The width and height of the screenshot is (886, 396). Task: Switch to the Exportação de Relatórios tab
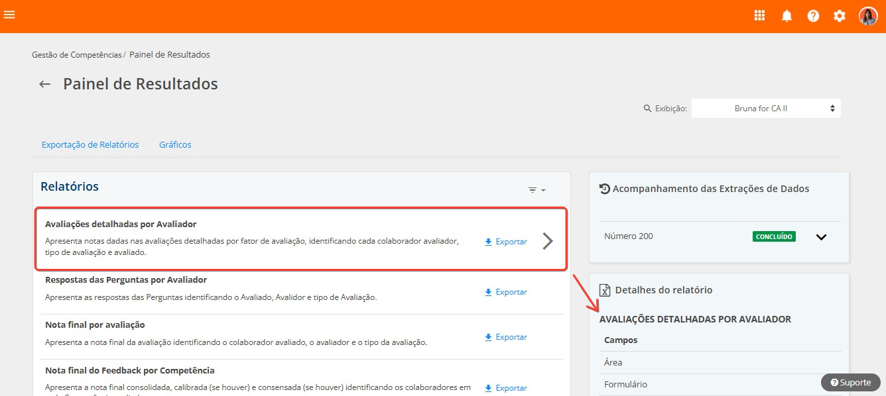pos(90,145)
